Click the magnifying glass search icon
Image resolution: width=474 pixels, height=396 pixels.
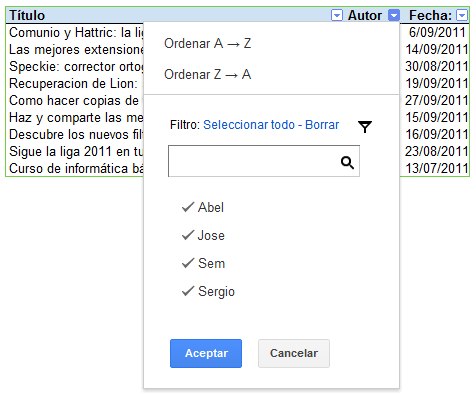[x=347, y=162]
